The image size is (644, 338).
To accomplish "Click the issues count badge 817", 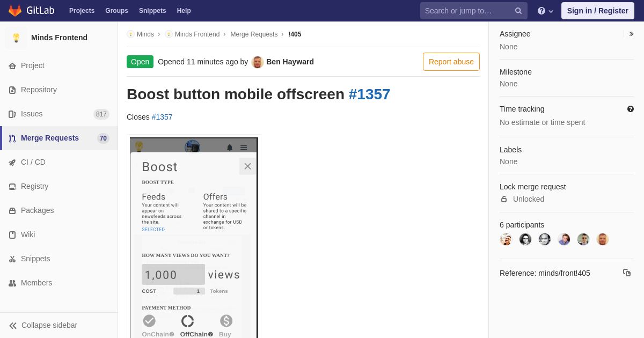I will point(101,114).
